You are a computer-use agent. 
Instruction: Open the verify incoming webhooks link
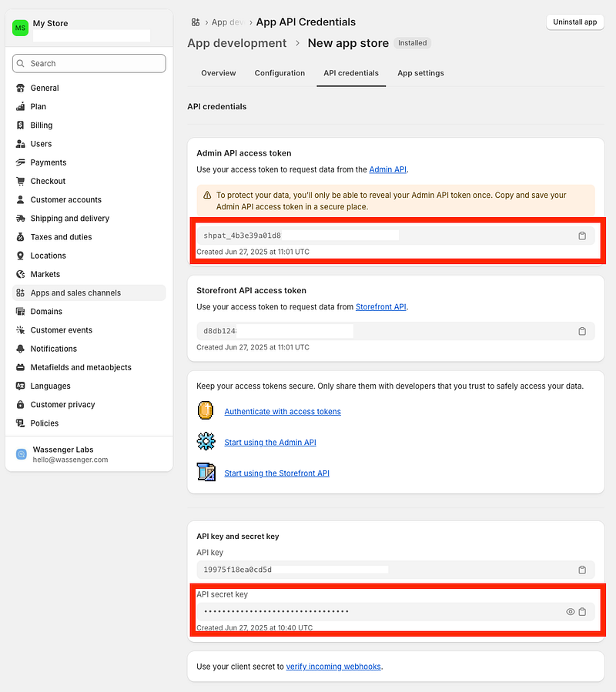pyautogui.click(x=333, y=667)
